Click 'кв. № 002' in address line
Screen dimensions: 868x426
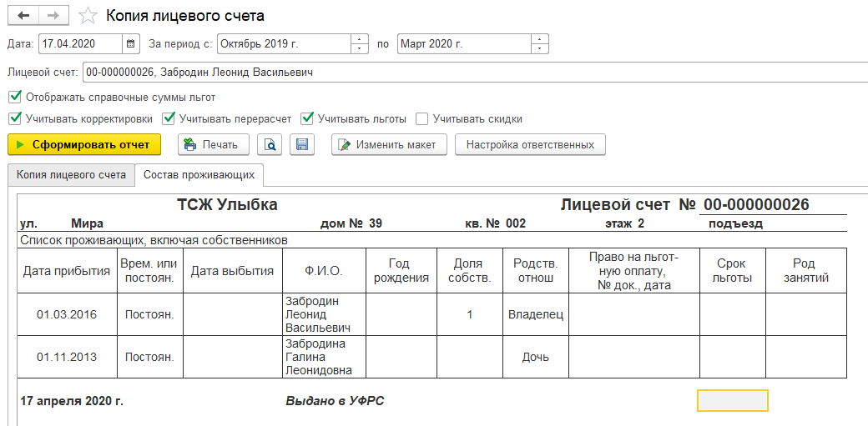click(496, 223)
